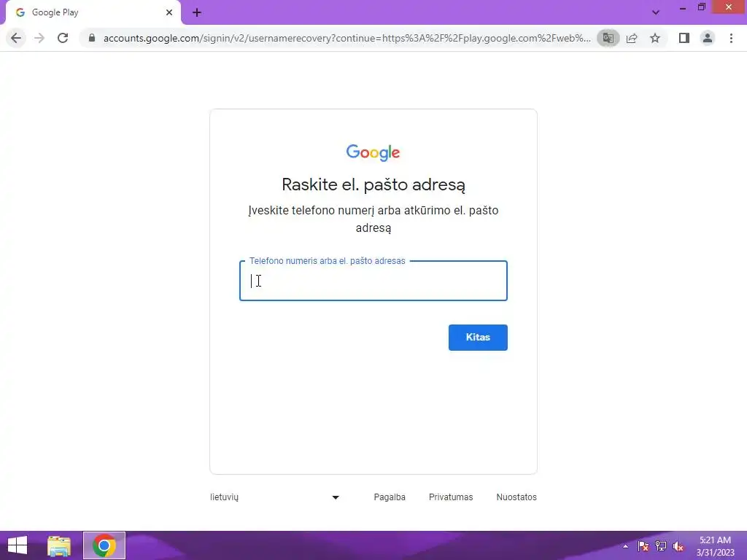The height and width of the screenshot is (560, 747).
Task: Open the Chrome profile menu
Action: coord(708,38)
